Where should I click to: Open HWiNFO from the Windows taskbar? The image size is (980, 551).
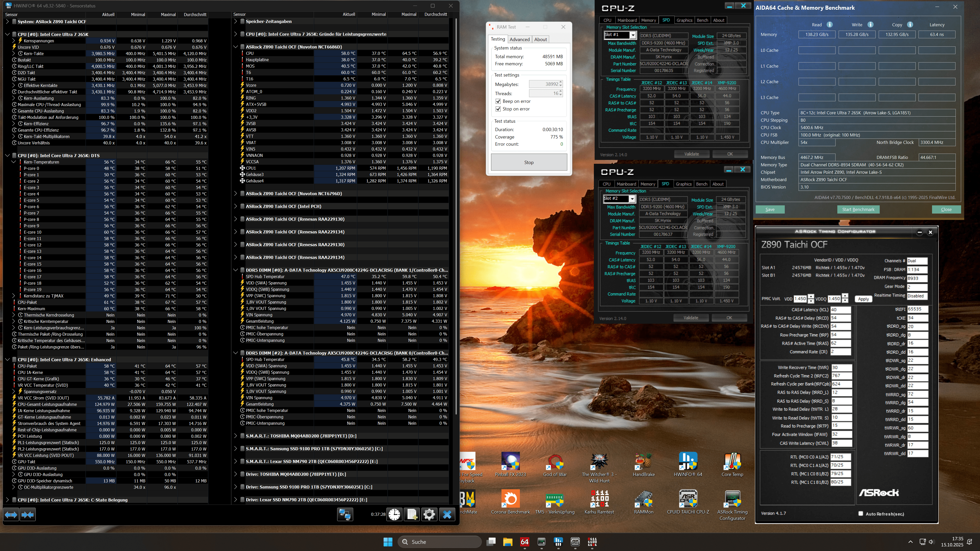[558, 542]
